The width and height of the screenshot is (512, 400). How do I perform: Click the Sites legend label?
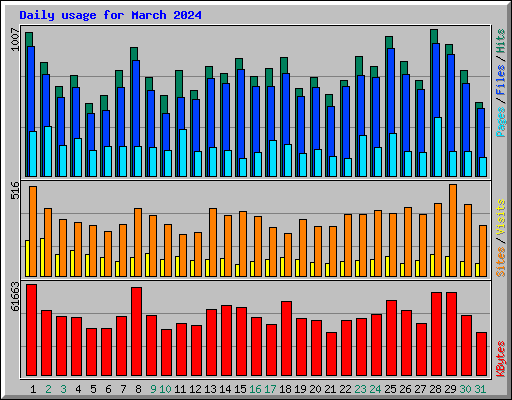pos(501,262)
